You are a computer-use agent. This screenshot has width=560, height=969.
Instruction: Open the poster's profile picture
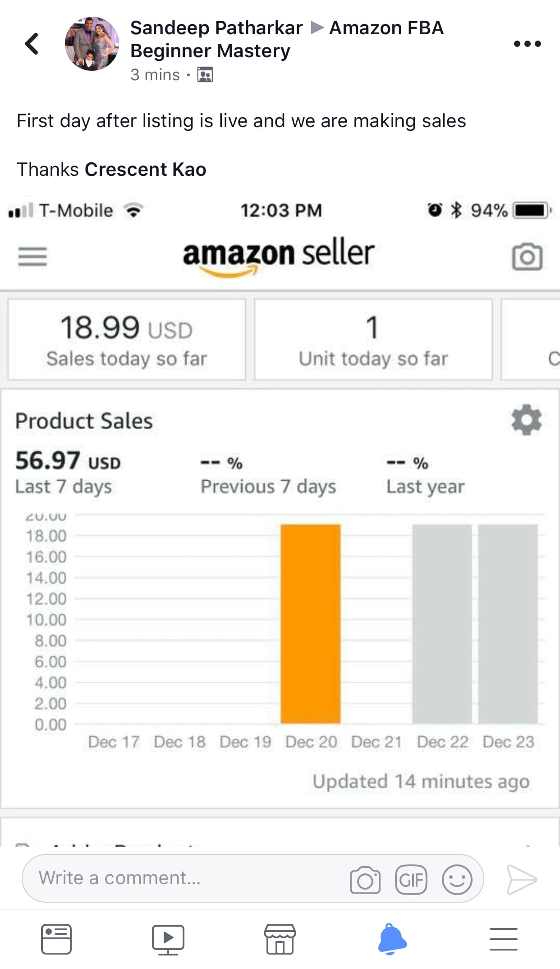click(92, 44)
